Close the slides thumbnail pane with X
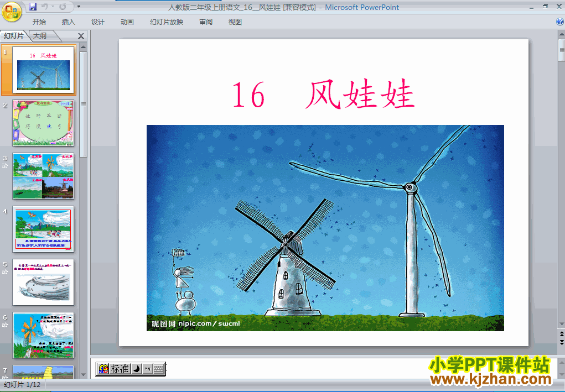The width and height of the screenshot is (565, 392). 81,36
